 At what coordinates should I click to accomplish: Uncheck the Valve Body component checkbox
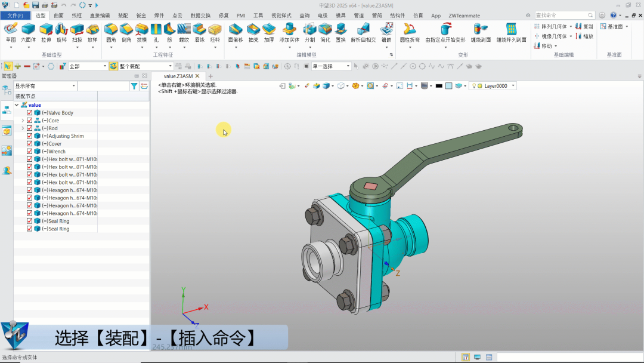(x=30, y=113)
